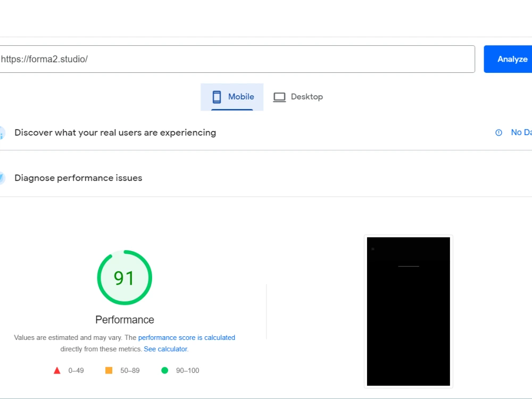Click the orange square 50–89 legend icon
Screen dimensions: 532x399
tap(109, 370)
